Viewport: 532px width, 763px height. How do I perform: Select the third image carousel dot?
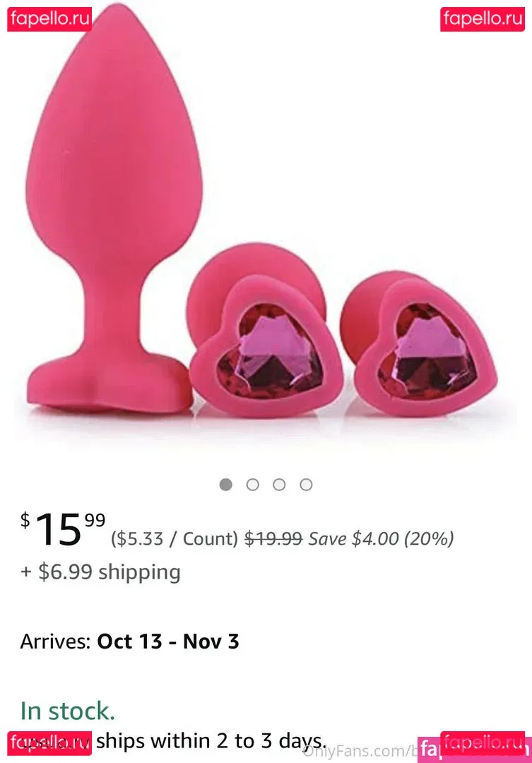click(279, 485)
